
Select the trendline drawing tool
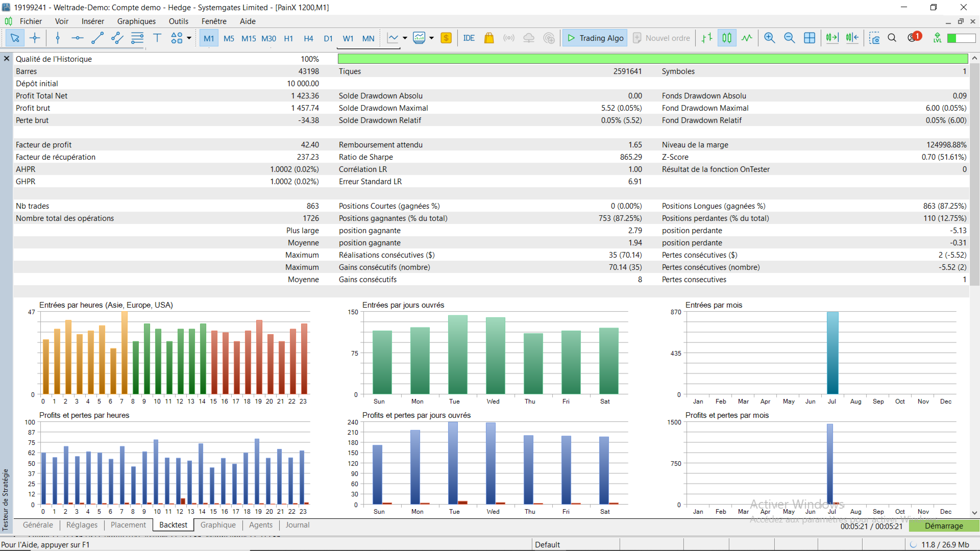pyautogui.click(x=97, y=38)
